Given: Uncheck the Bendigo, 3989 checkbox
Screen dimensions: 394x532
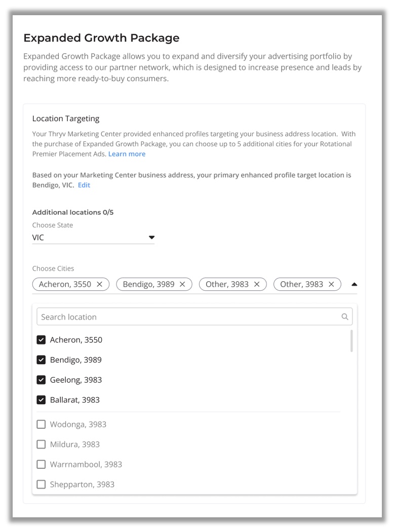Looking at the screenshot, I should click(x=42, y=360).
